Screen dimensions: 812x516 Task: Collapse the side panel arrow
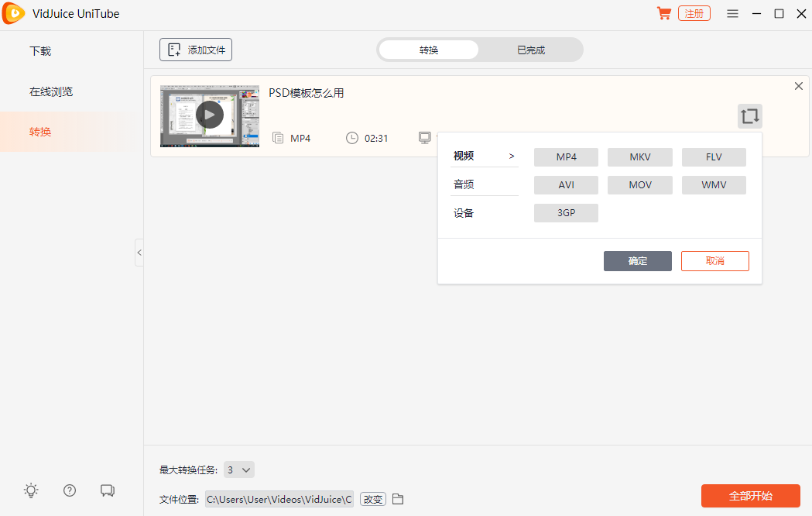point(139,253)
